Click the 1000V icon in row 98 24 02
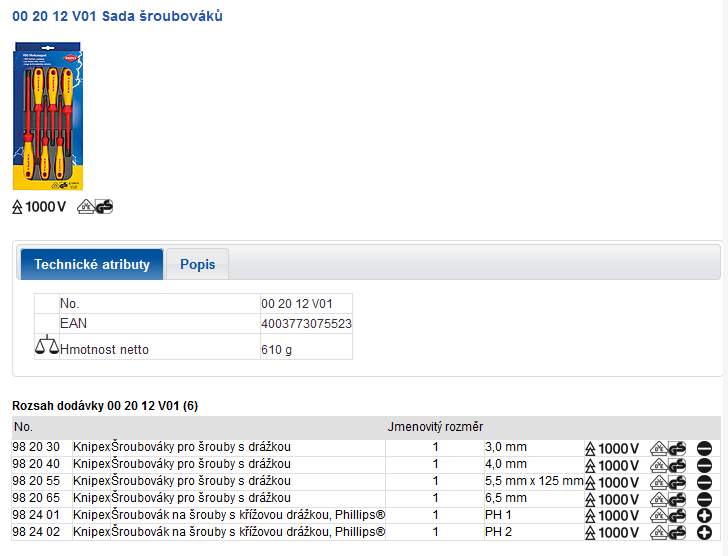Image resolution: width=728 pixels, height=556 pixels. [612, 533]
